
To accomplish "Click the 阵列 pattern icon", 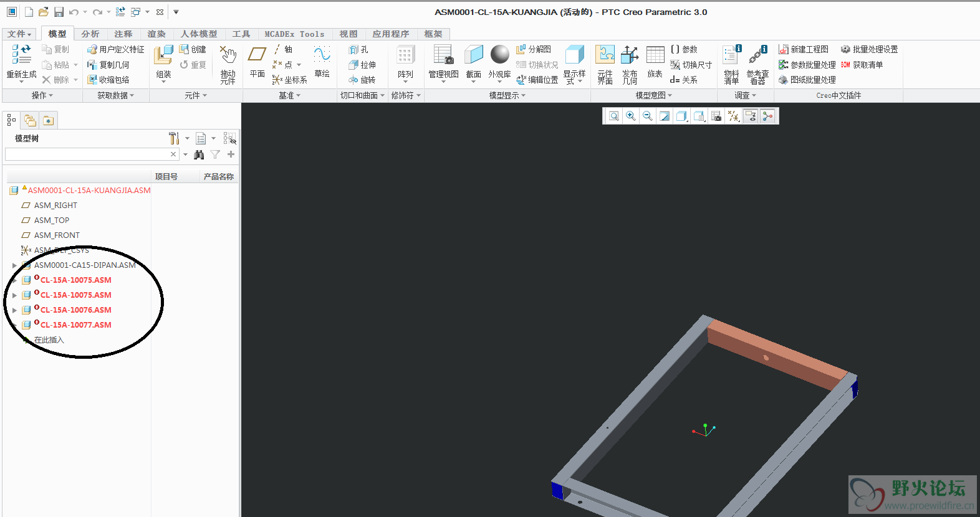I will pos(405,55).
